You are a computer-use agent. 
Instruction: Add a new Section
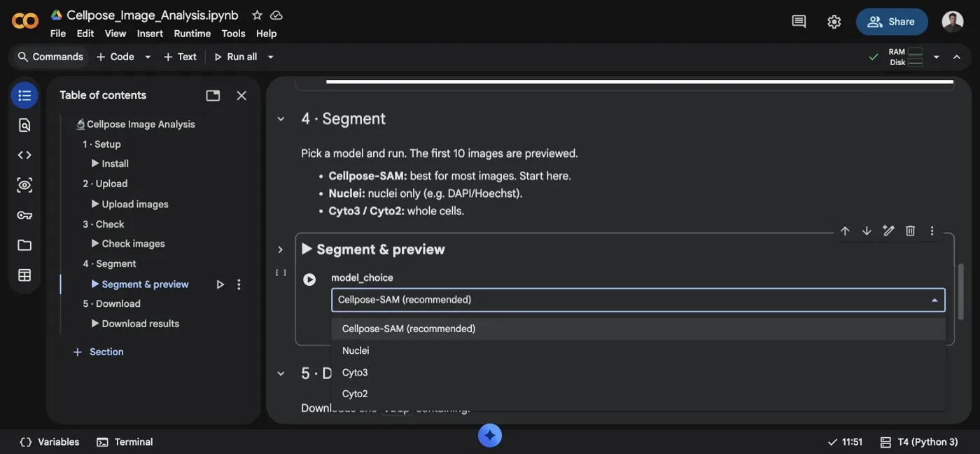coord(98,352)
